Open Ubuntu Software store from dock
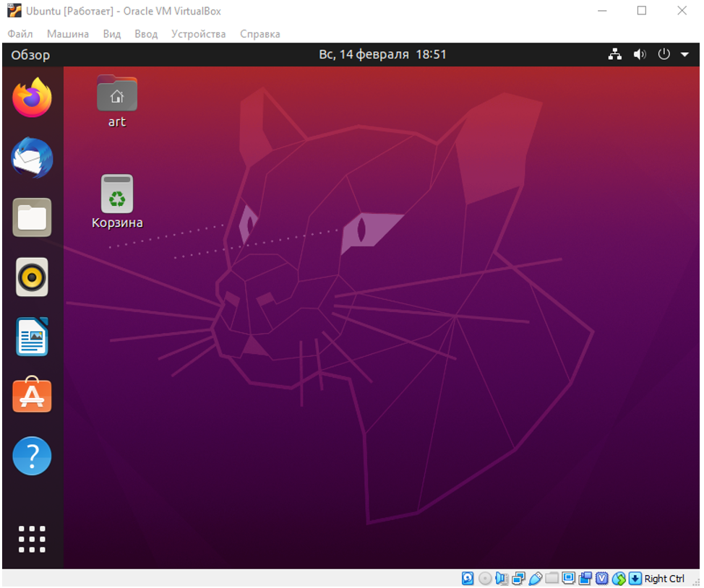This screenshot has width=704, height=588. coord(32,394)
